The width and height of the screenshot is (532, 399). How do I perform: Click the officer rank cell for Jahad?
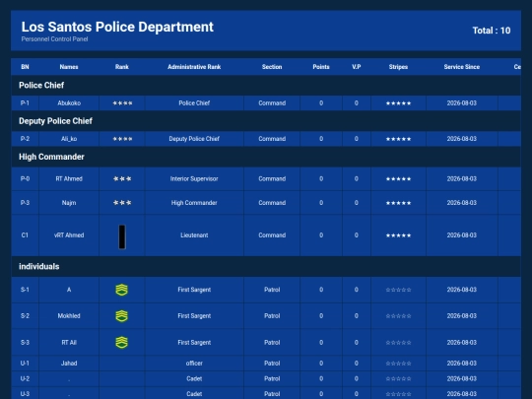click(x=194, y=364)
